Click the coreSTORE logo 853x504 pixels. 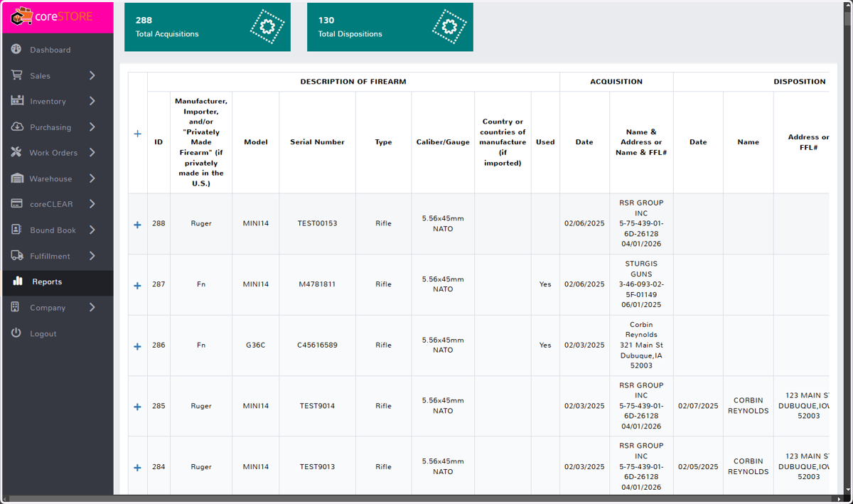click(52, 16)
